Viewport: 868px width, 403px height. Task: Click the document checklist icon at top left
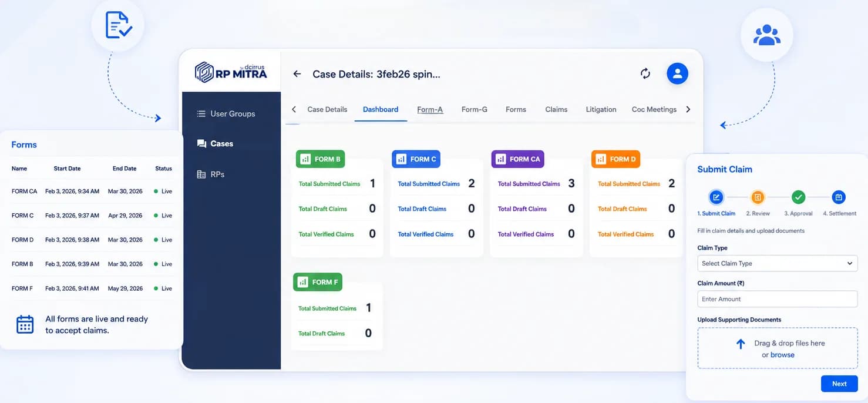[118, 25]
